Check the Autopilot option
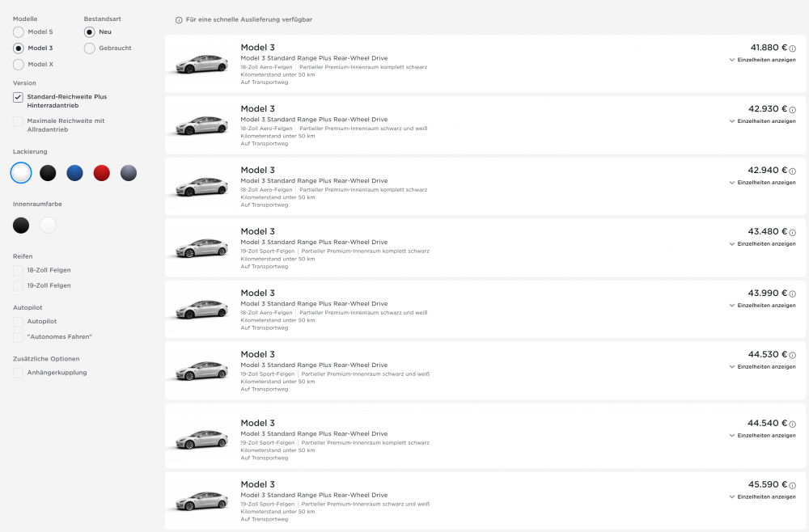 17,322
